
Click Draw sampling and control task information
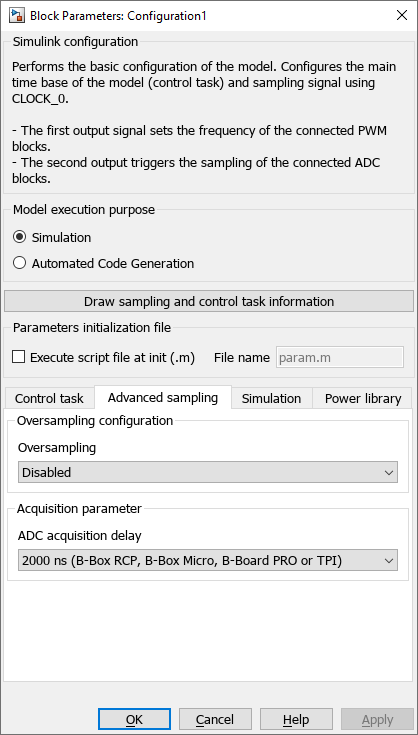[209, 301]
